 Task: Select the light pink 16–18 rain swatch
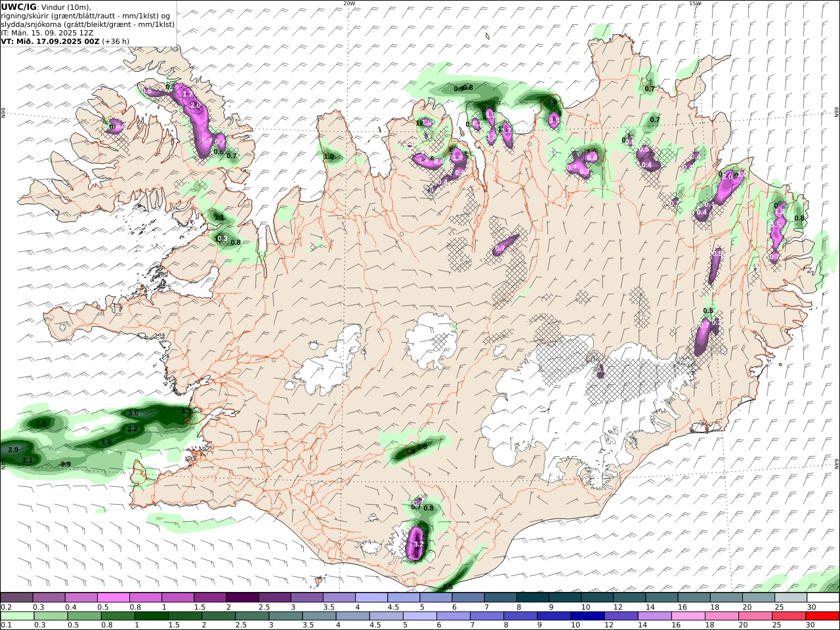click(x=688, y=616)
